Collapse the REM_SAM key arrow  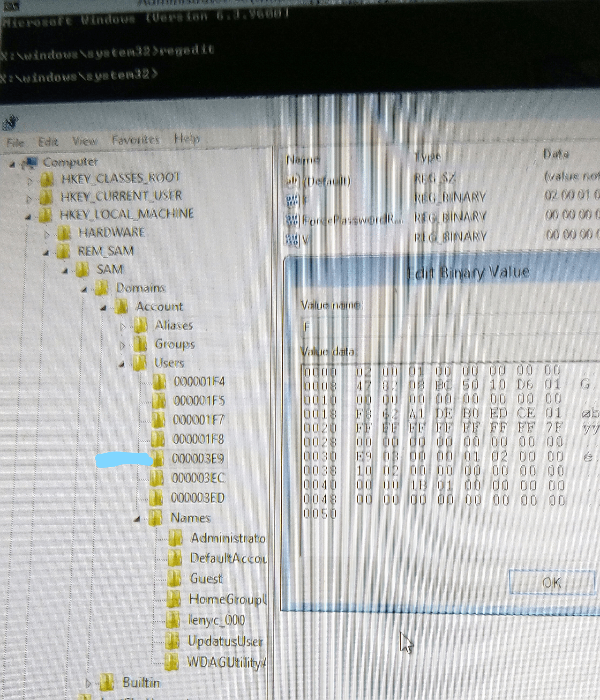point(46,253)
